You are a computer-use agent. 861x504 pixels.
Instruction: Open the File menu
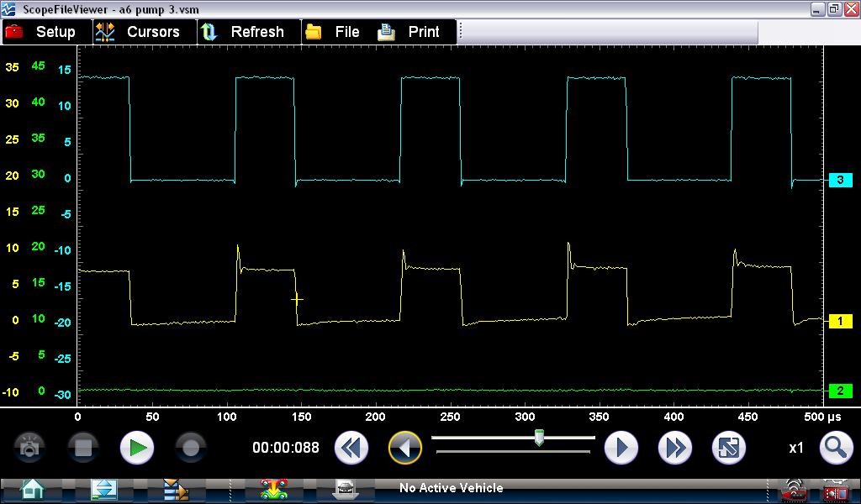334,32
